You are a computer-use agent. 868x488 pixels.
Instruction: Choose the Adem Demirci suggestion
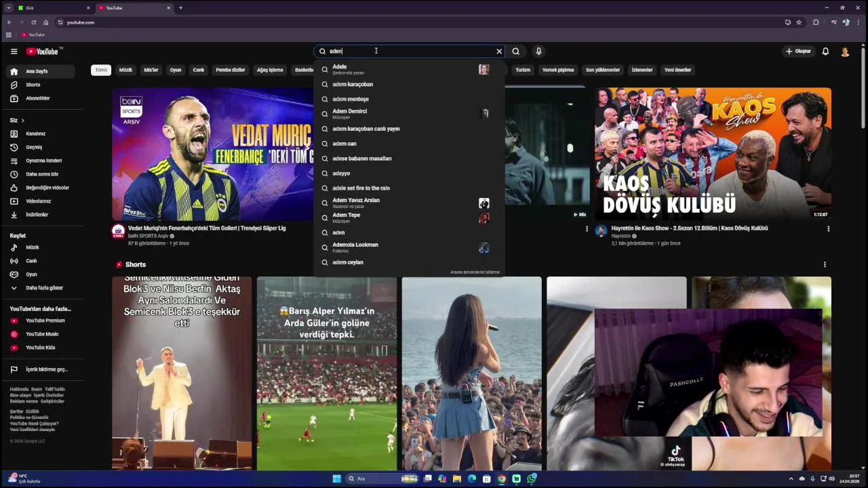410,114
